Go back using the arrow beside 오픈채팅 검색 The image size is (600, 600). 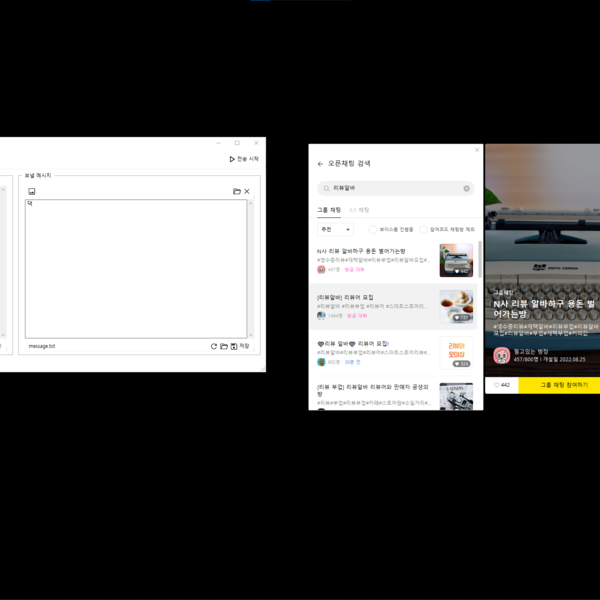[x=320, y=164]
